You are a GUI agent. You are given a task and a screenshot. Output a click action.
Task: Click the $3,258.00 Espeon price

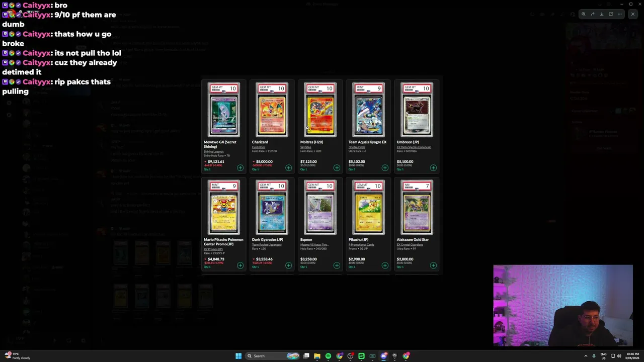(x=308, y=259)
